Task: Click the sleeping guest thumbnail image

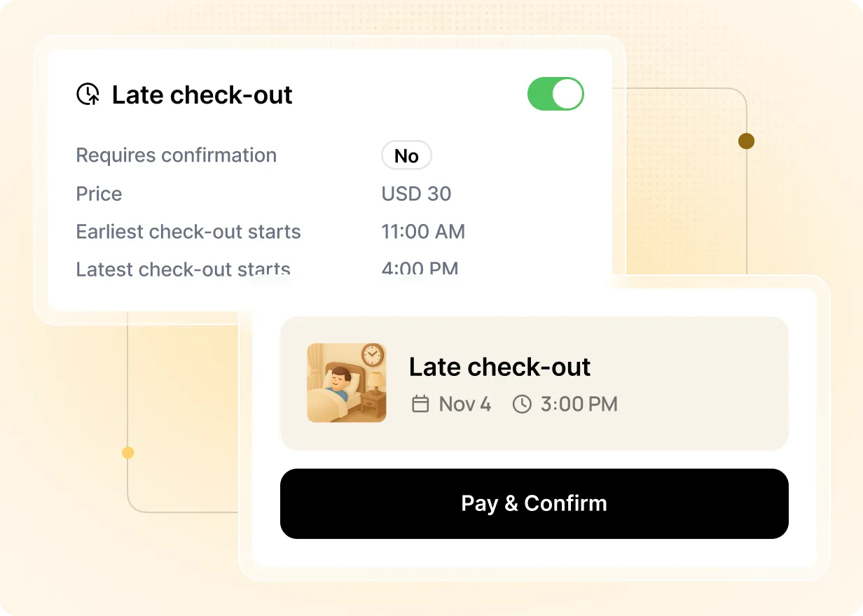Action: [347, 383]
